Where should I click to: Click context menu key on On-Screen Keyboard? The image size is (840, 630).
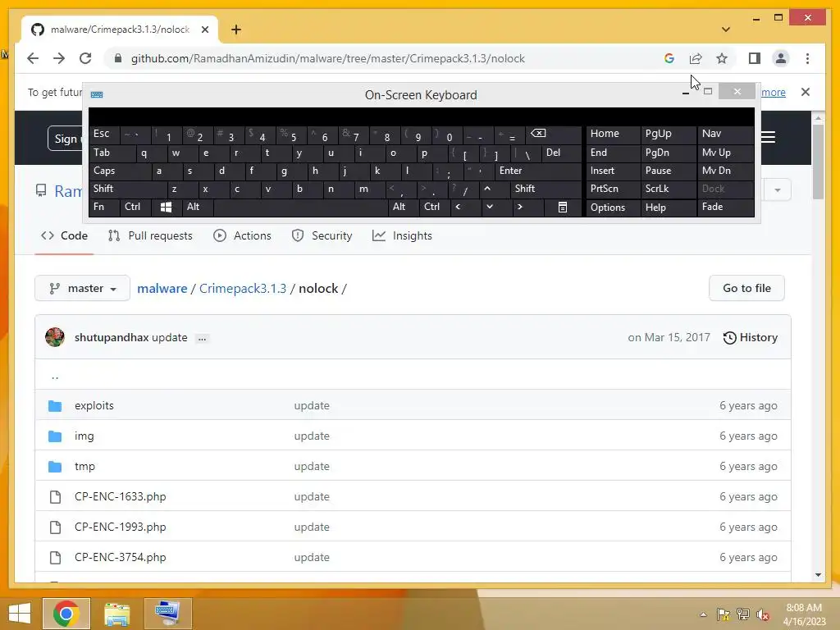563,207
